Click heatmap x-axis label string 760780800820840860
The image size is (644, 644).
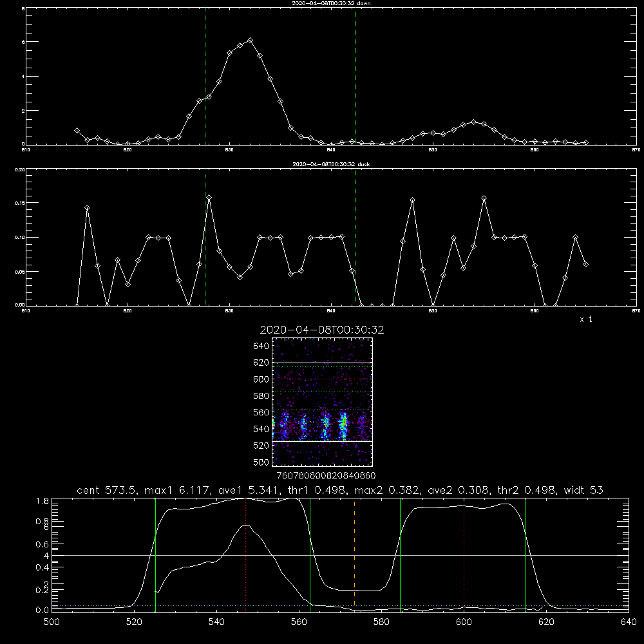pyautogui.click(x=326, y=475)
